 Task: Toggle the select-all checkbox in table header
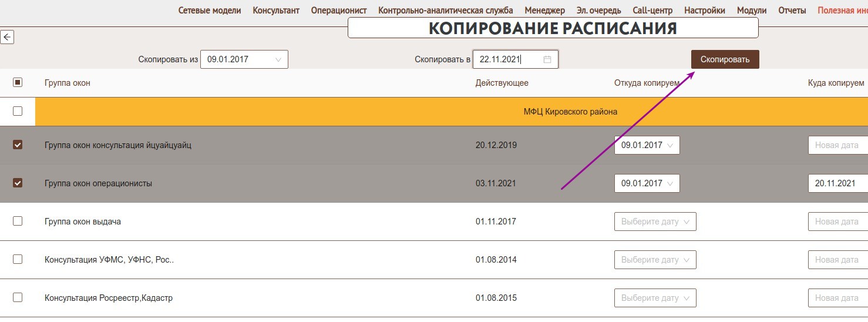click(x=18, y=83)
